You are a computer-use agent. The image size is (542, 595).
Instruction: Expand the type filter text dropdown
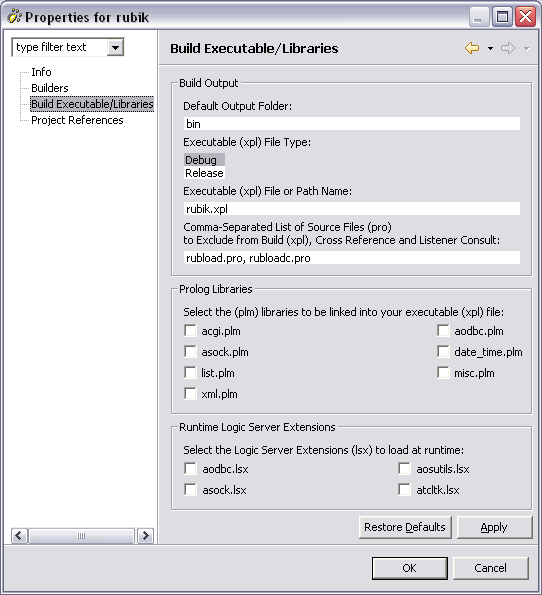pos(115,47)
